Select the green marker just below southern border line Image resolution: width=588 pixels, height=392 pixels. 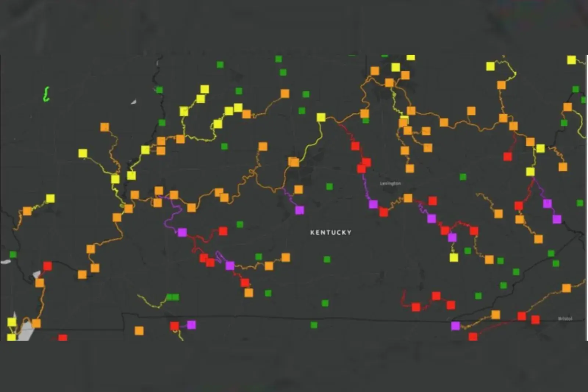click(x=314, y=325)
